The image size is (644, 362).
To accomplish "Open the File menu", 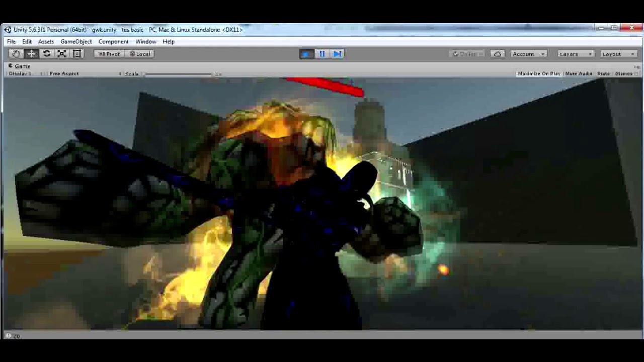I will point(12,42).
